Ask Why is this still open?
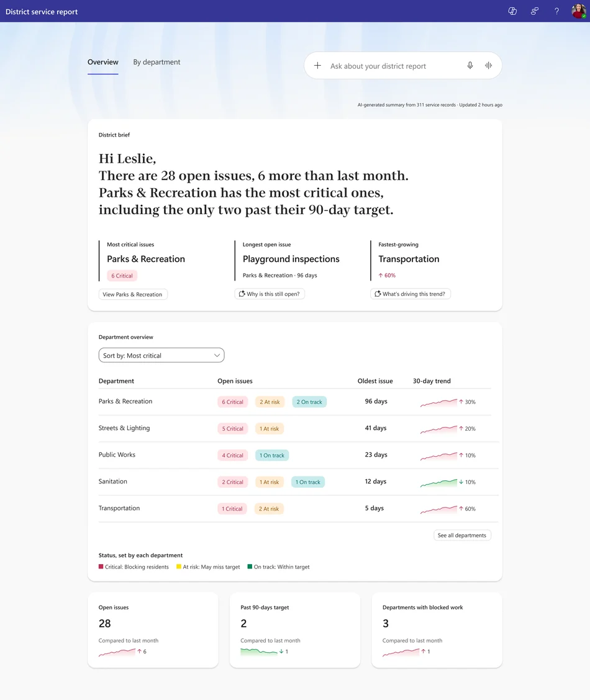Image resolution: width=590 pixels, height=700 pixels. [270, 294]
